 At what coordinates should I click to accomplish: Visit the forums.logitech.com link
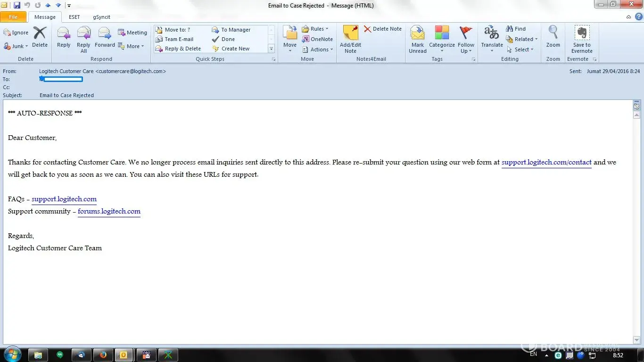click(x=109, y=211)
